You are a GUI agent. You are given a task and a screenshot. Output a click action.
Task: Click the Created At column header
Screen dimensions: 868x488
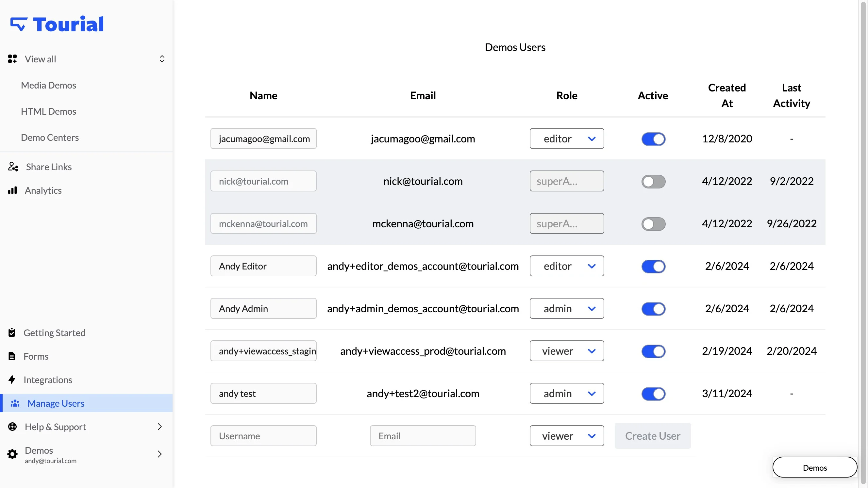(727, 95)
